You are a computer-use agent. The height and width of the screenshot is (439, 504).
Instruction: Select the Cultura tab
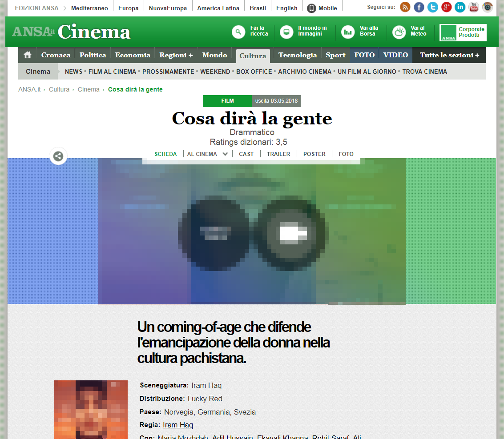(x=253, y=56)
